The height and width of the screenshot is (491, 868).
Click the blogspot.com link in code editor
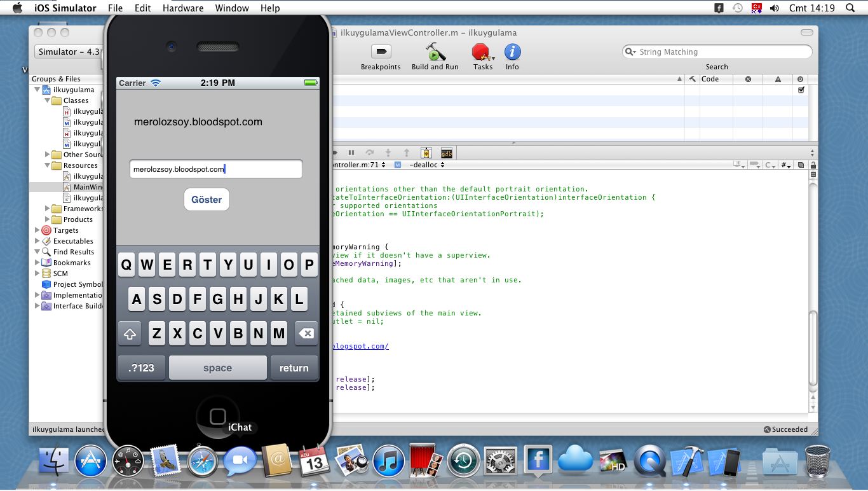(x=360, y=346)
